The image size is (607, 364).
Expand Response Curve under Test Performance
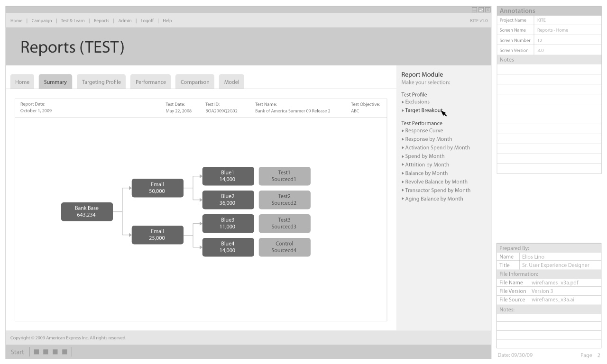(403, 131)
